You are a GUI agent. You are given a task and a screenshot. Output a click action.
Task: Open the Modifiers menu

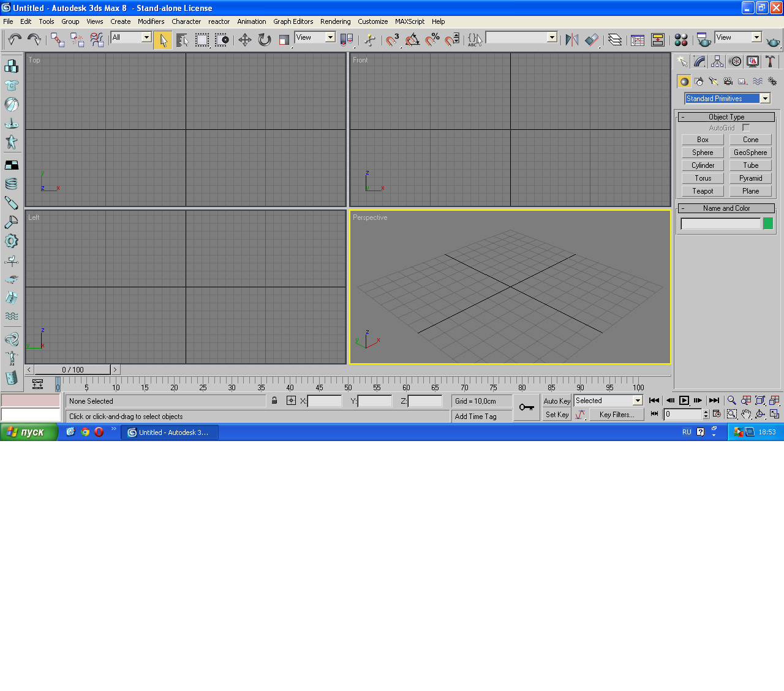[151, 21]
